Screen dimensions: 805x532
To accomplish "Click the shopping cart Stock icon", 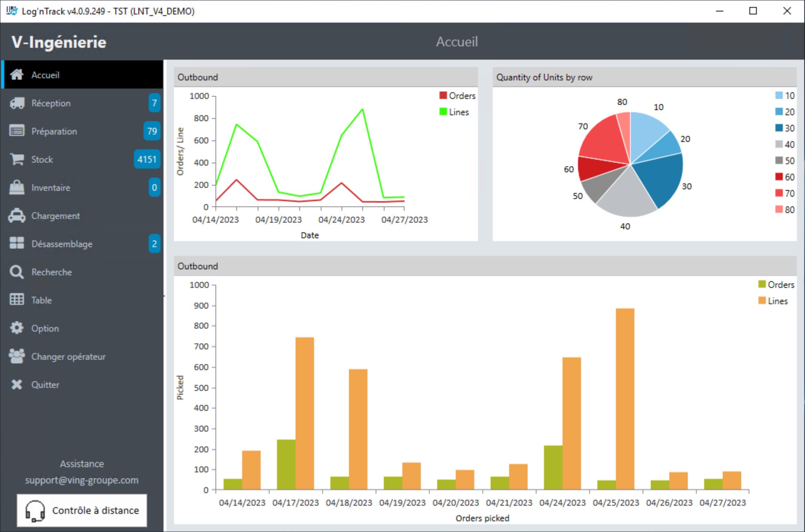I will [17, 159].
